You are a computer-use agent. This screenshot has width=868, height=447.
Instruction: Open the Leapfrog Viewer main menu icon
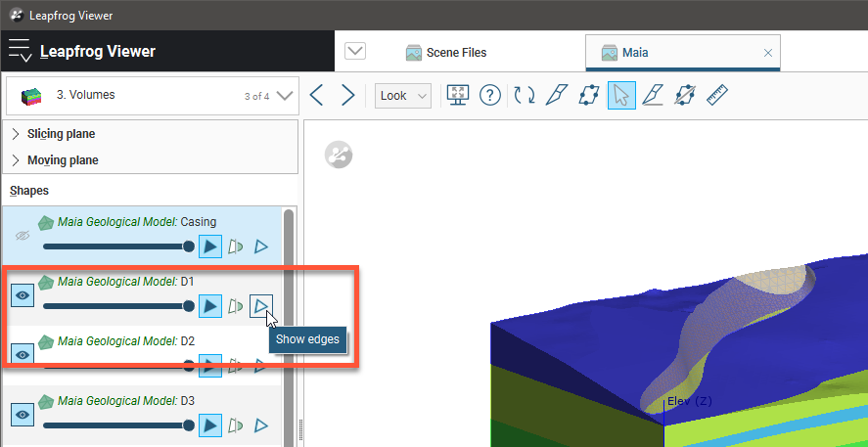[20, 51]
